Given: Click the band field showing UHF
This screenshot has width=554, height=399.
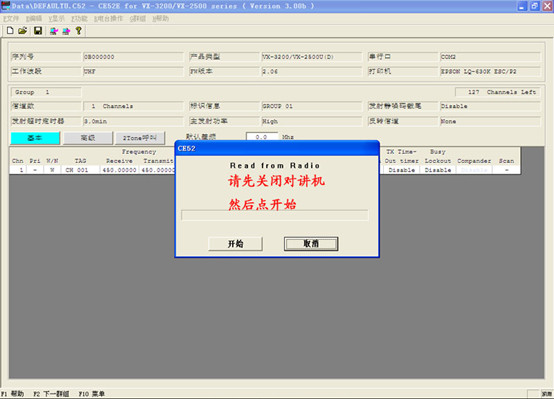Looking at the screenshot, I should pos(133,72).
